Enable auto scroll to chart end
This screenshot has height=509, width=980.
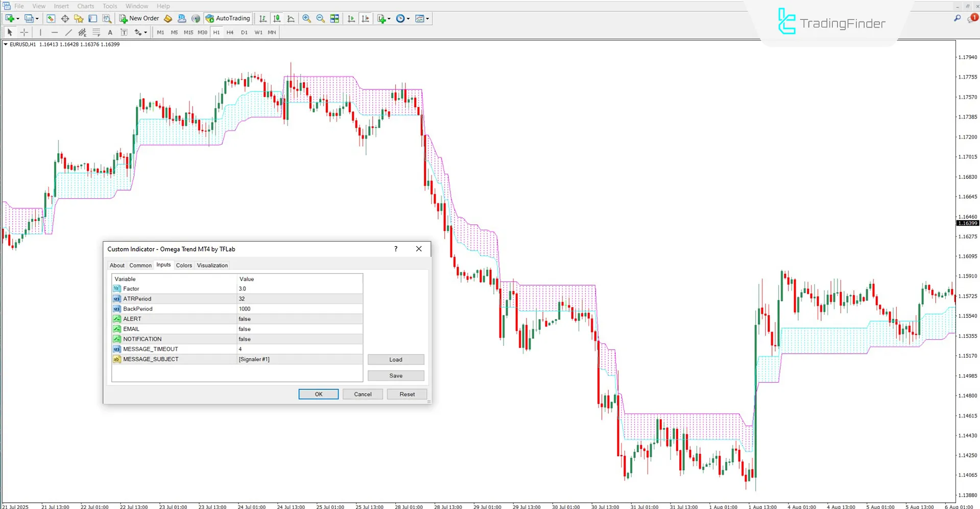tap(351, 18)
